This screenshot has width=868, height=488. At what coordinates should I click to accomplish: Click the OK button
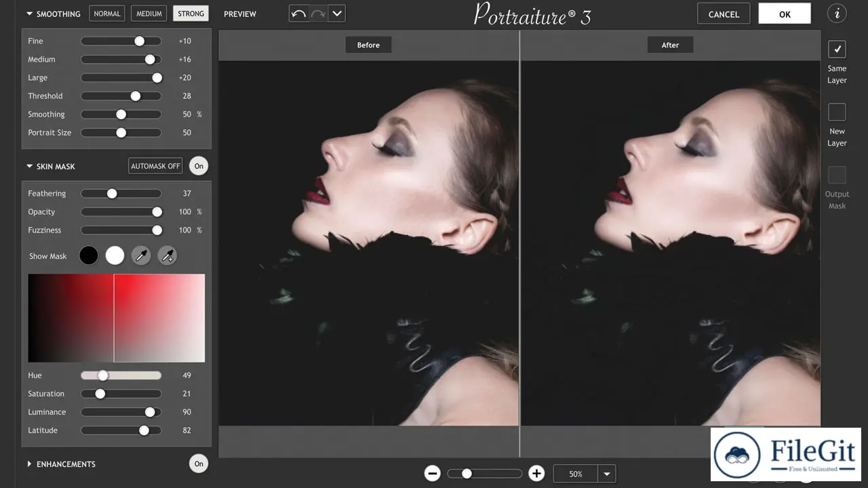[785, 14]
